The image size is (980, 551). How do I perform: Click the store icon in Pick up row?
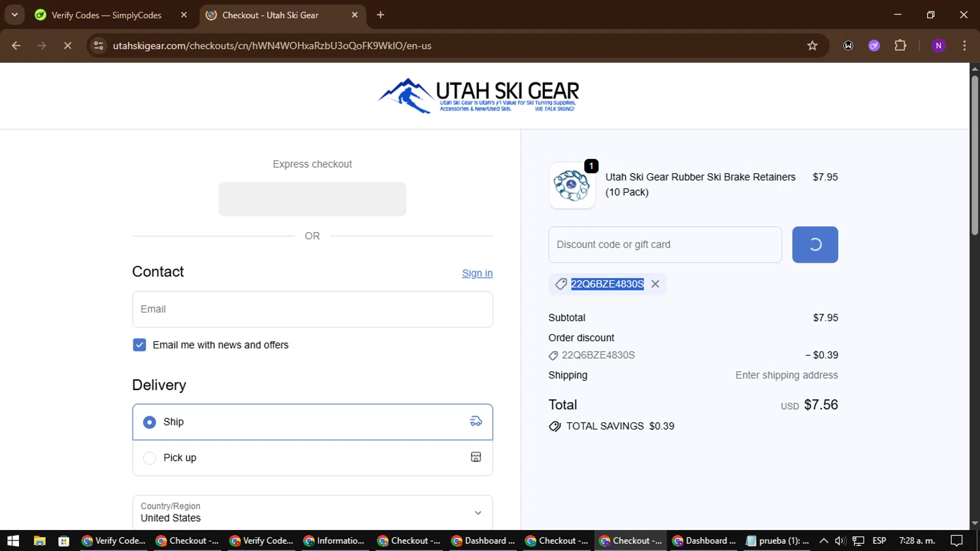click(x=476, y=458)
